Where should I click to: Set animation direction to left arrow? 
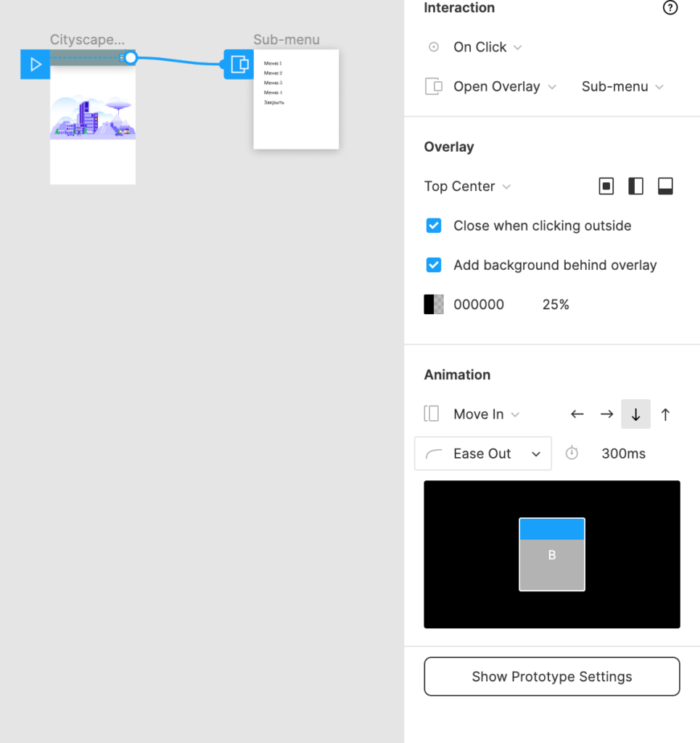(x=577, y=414)
